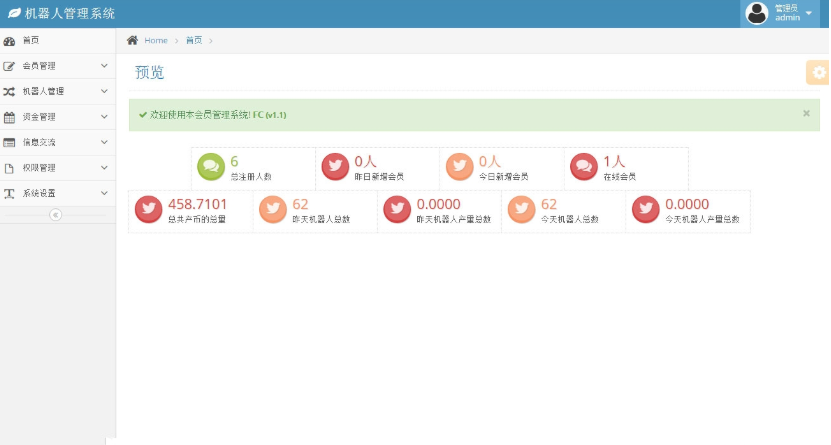
Task: Click the 机器人管理 shuffle icon
Action: 9,92
